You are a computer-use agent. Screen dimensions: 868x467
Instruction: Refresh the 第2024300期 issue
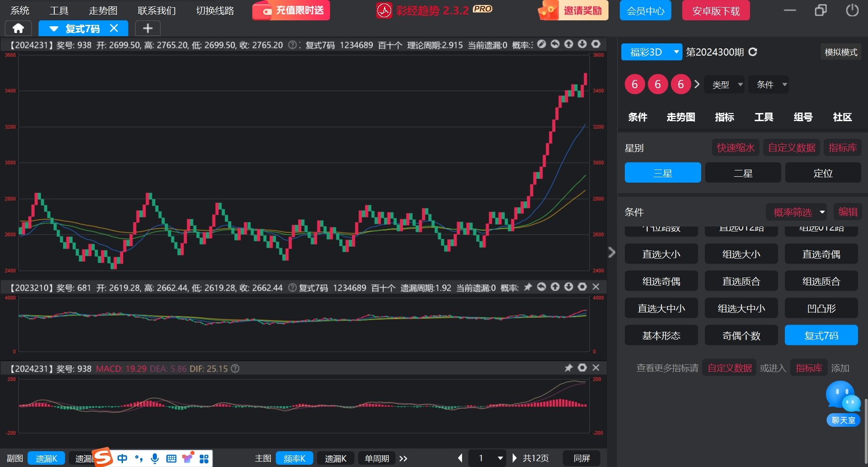point(753,52)
